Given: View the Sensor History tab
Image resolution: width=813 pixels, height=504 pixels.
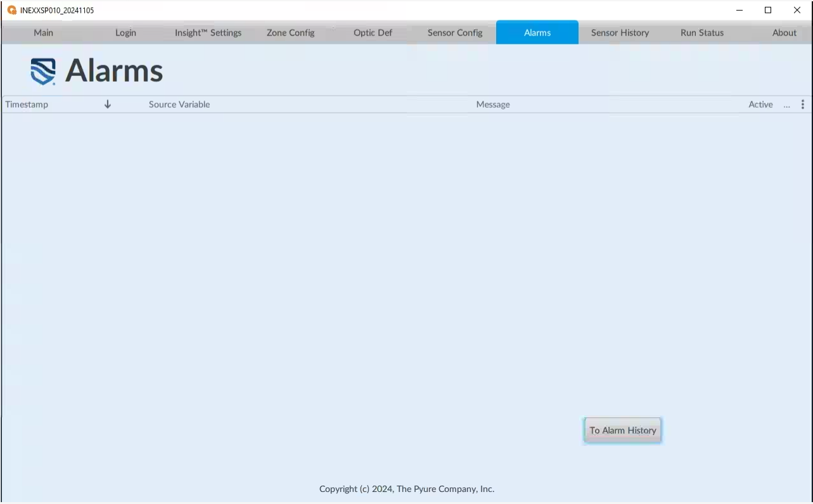Looking at the screenshot, I should [x=620, y=33].
